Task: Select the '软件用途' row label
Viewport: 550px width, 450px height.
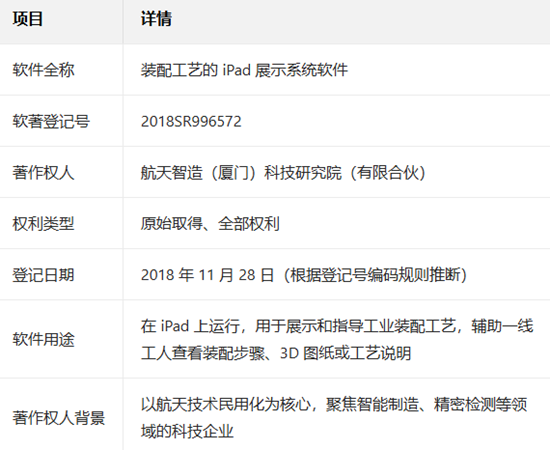Action: coord(43,339)
